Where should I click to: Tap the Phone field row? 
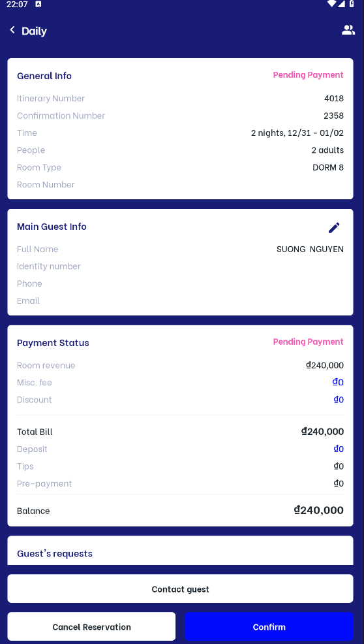click(x=180, y=283)
